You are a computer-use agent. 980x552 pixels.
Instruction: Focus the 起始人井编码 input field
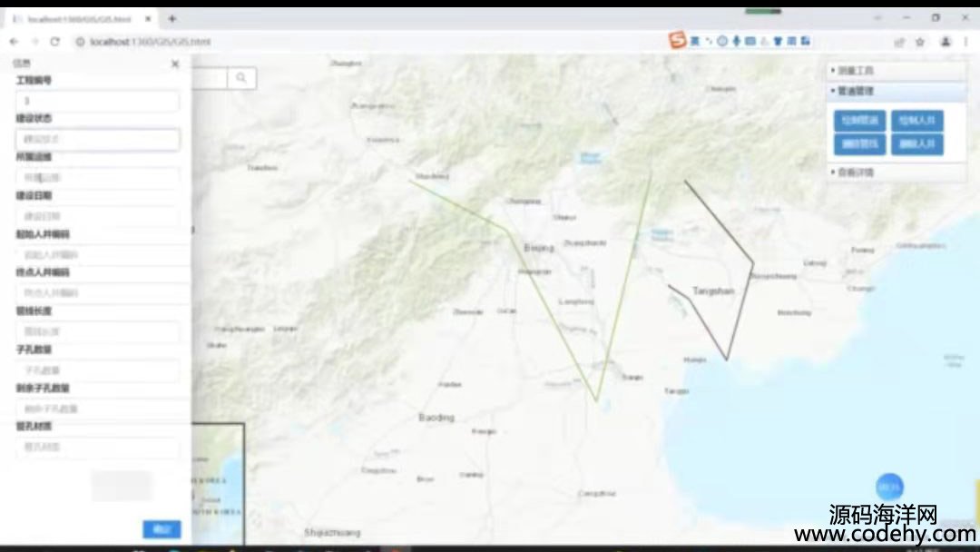pos(102,255)
